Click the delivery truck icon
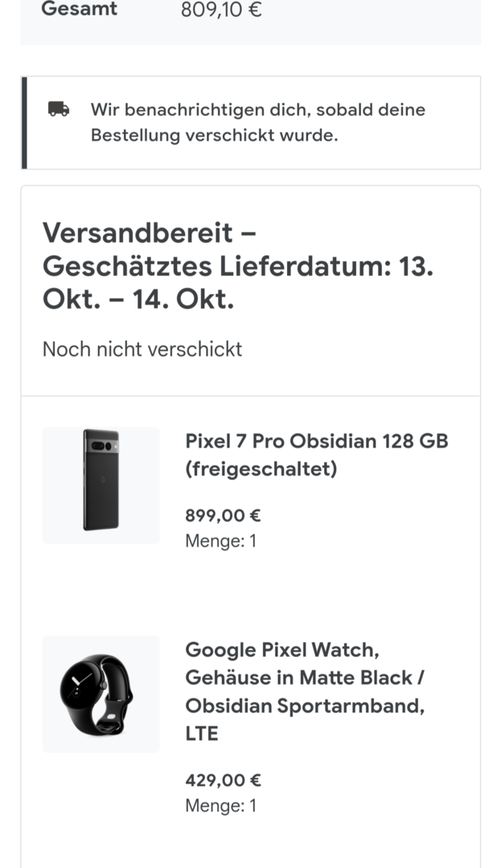Screen dimensions: 501x868 pyautogui.click(x=59, y=109)
